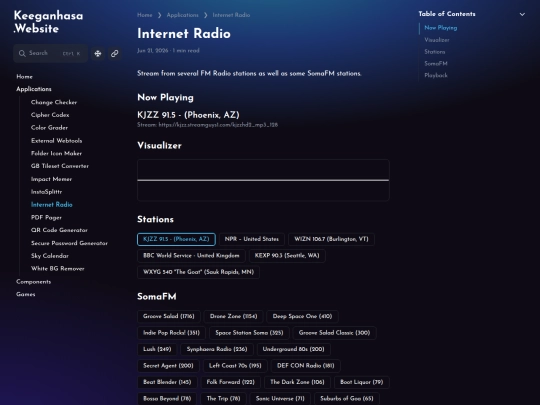The height and width of the screenshot is (405, 540).
Task: Play Synphaera Radio channel
Action: point(217,349)
